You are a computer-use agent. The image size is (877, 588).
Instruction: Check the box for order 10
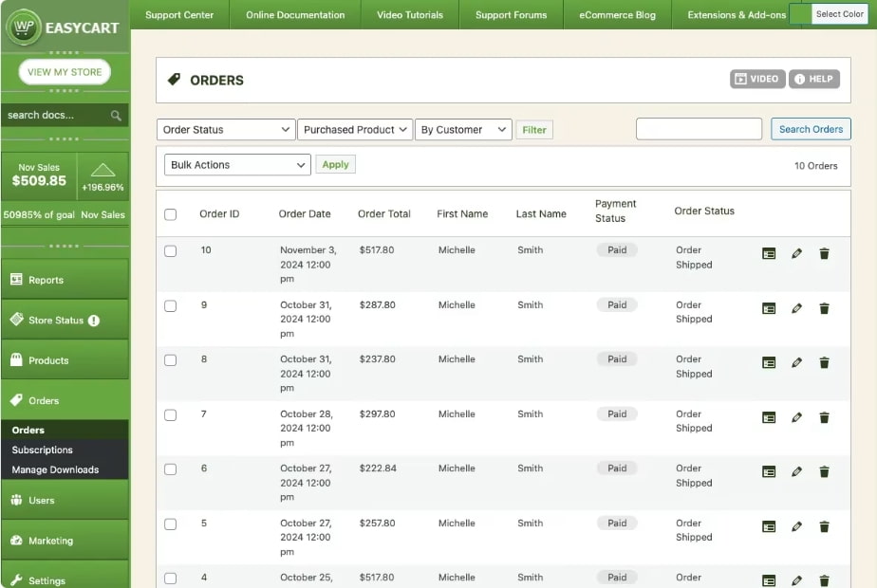pos(171,251)
